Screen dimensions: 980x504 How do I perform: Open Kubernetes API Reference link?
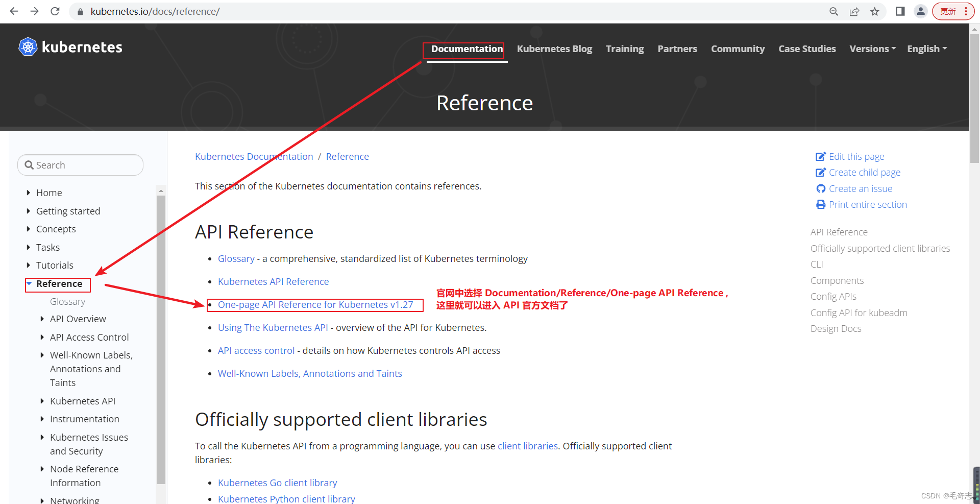coord(273,281)
